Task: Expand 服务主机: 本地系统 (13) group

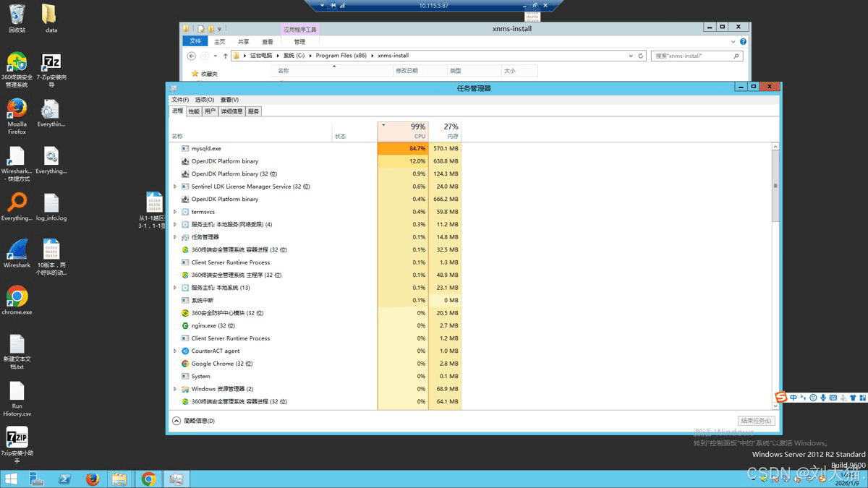Action: (x=175, y=288)
